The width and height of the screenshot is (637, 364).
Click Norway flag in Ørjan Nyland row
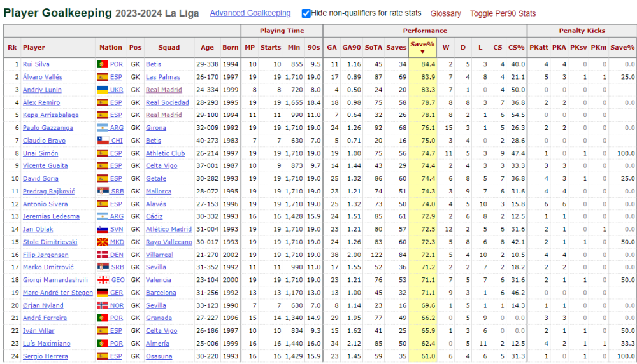click(x=103, y=305)
